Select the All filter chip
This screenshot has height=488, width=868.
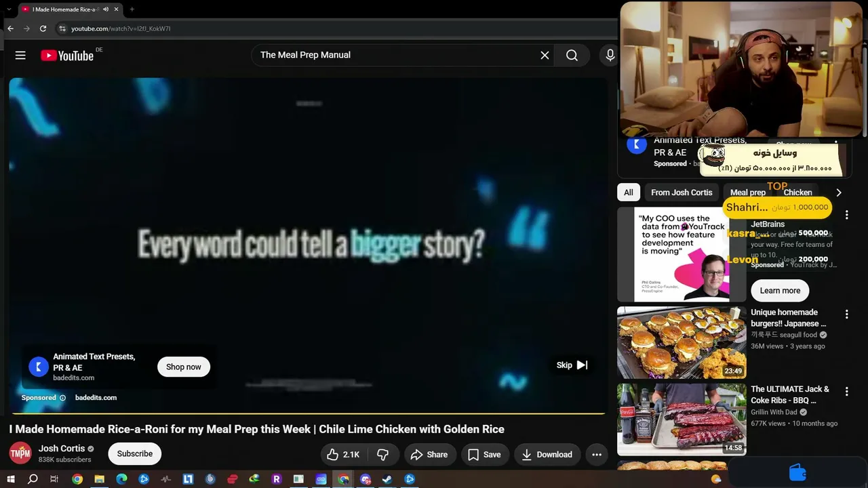pos(629,192)
